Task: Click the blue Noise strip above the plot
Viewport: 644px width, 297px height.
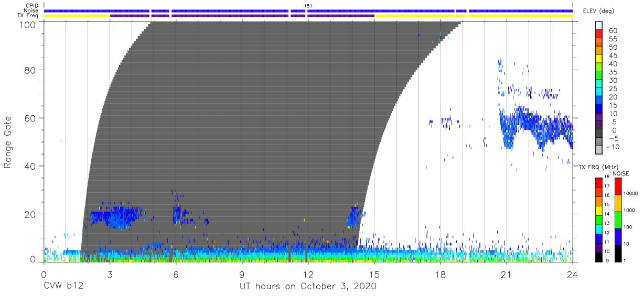Action: (x=308, y=10)
